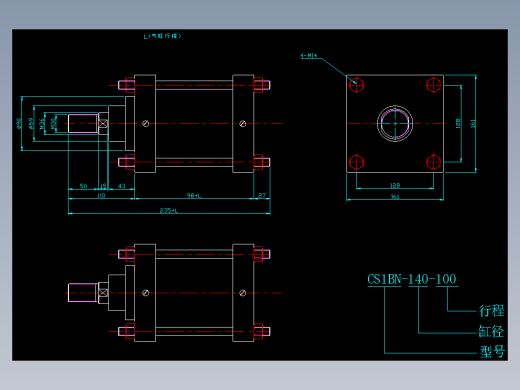Click the "110" dimension value
520x390 pixels.
[x=101, y=195]
